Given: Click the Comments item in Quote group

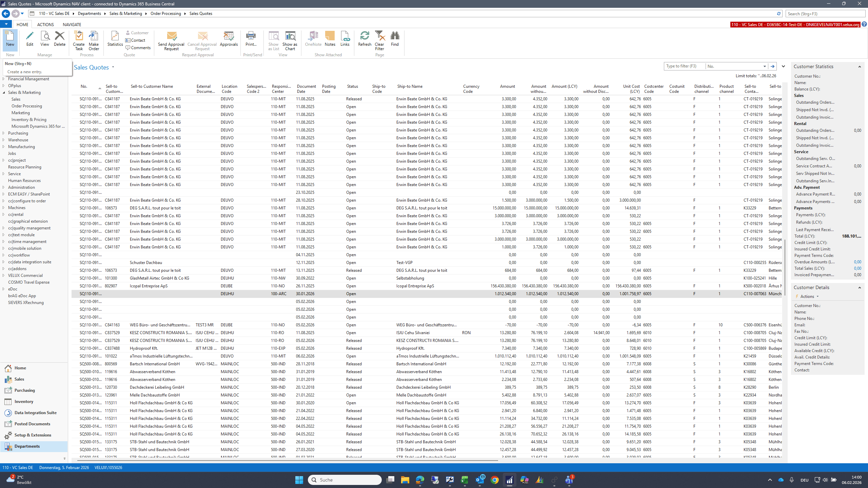Looking at the screenshot, I should point(138,48).
